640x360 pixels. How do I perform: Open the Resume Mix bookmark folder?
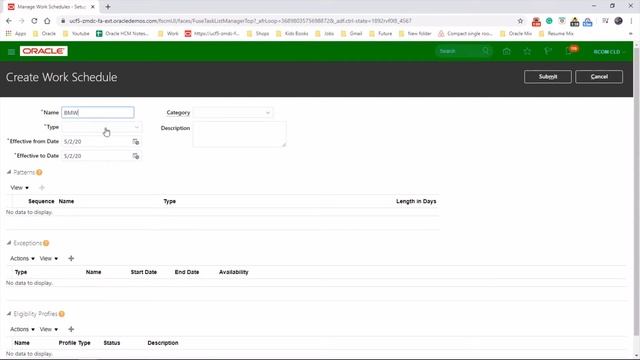click(x=556, y=33)
